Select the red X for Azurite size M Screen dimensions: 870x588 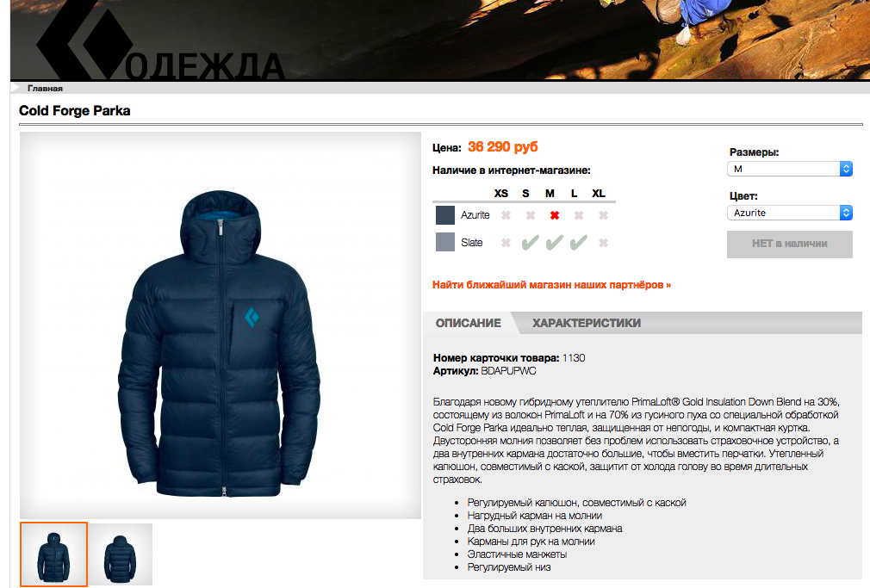pyautogui.click(x=554, y=215)
